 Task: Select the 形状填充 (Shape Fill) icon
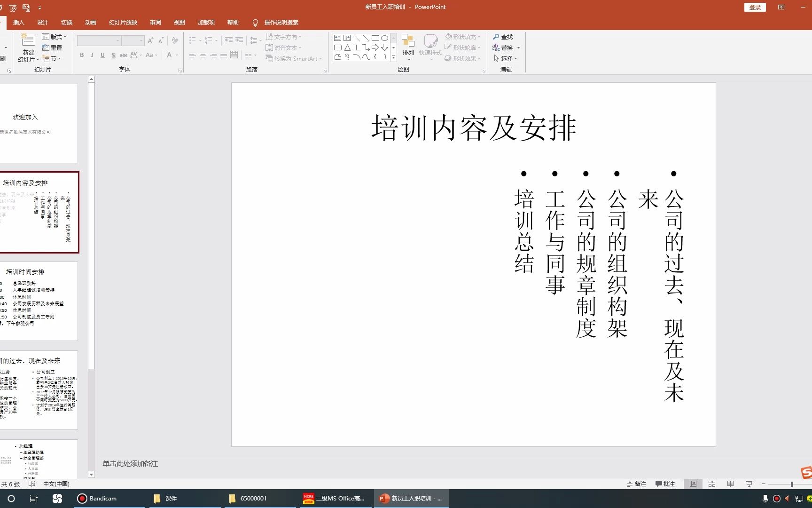click(449, 36)
